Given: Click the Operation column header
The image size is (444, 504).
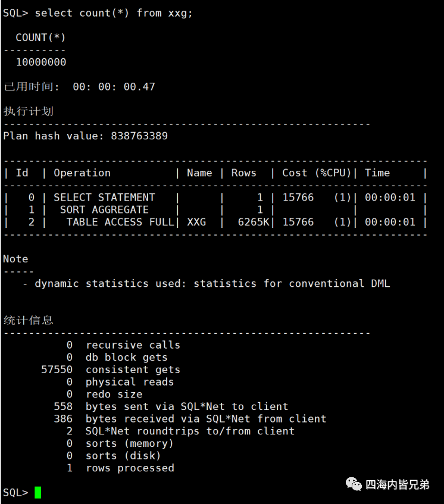Looking at the screenshot, I should click(82, 173).
